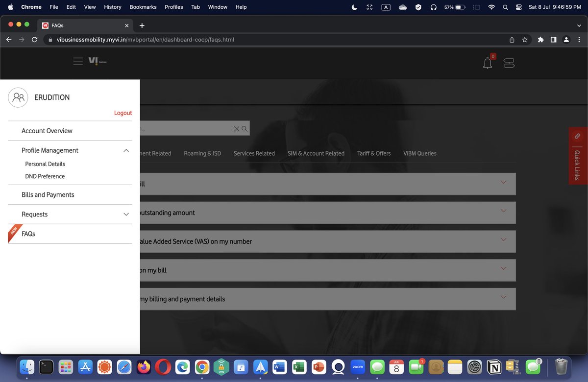The image size is (588, 382).
Task: Expand the Requests section chevron
Action: 126,214
